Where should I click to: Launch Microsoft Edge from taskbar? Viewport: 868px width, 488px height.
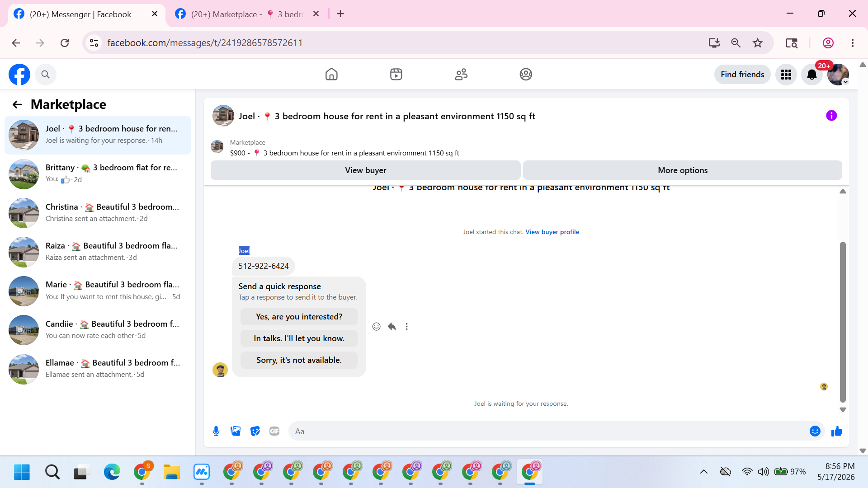point(112,472)
